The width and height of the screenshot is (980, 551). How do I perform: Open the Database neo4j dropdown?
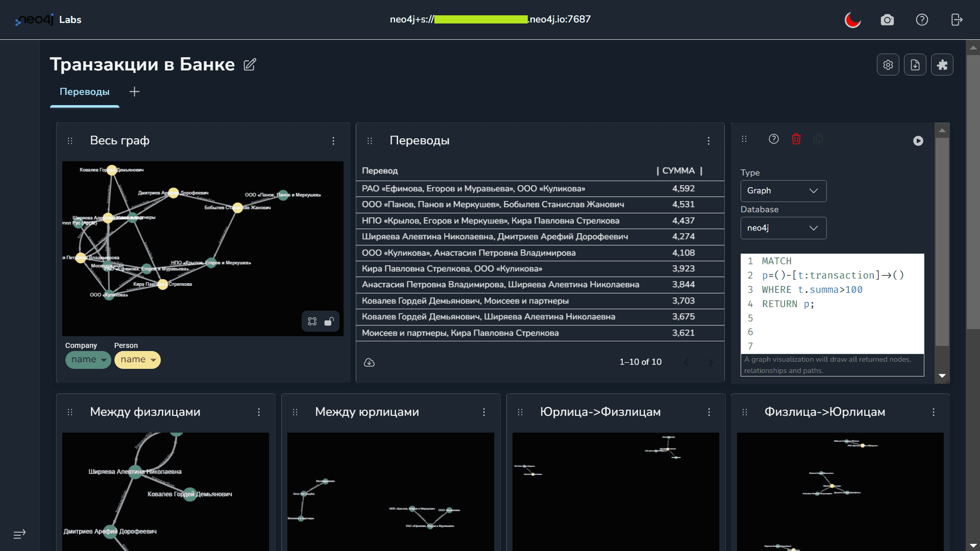tap(783, 228)
